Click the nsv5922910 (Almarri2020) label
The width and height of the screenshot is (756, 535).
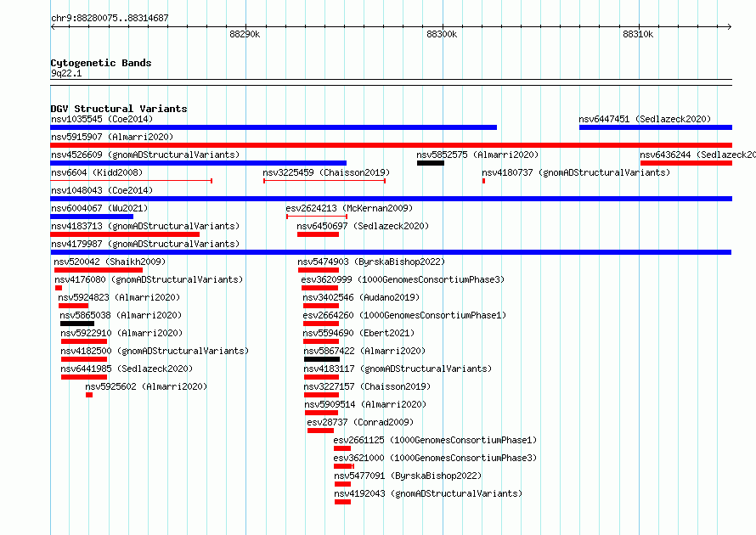coord(121,333)
